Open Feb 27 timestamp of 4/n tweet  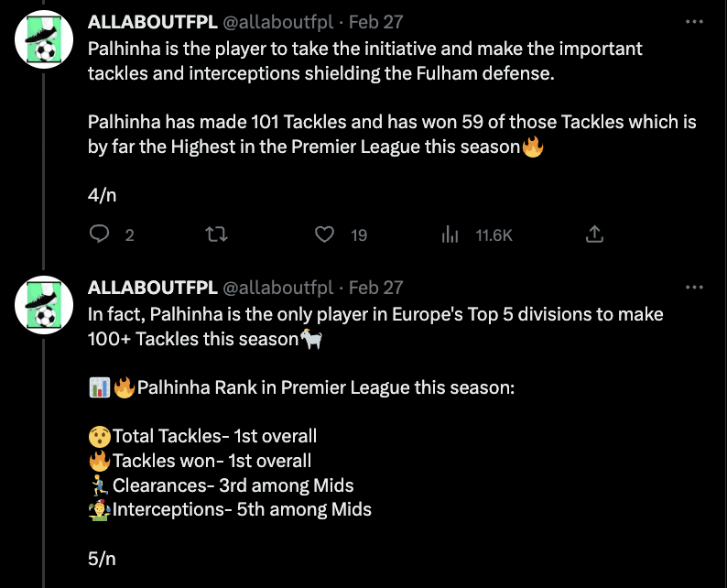click(x=376, y=22)
